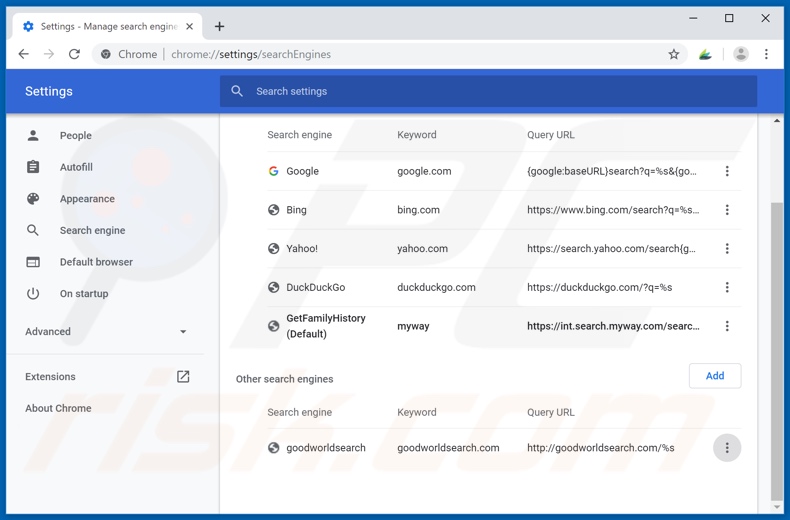Open more actions for Google engine

click(x=727, y=171)
